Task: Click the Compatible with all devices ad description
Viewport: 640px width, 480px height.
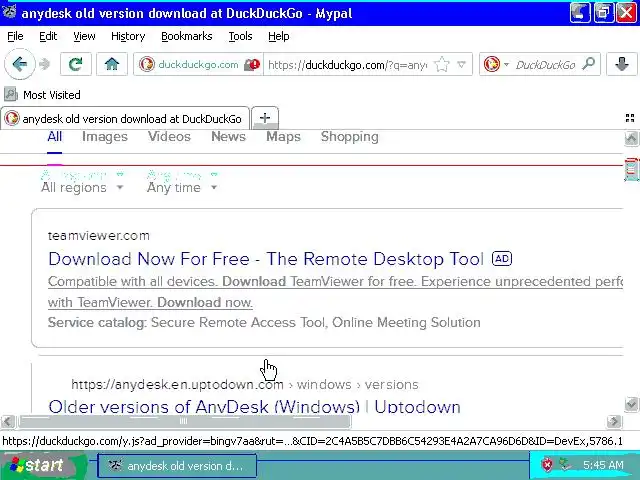Action: tap(335, 292)
